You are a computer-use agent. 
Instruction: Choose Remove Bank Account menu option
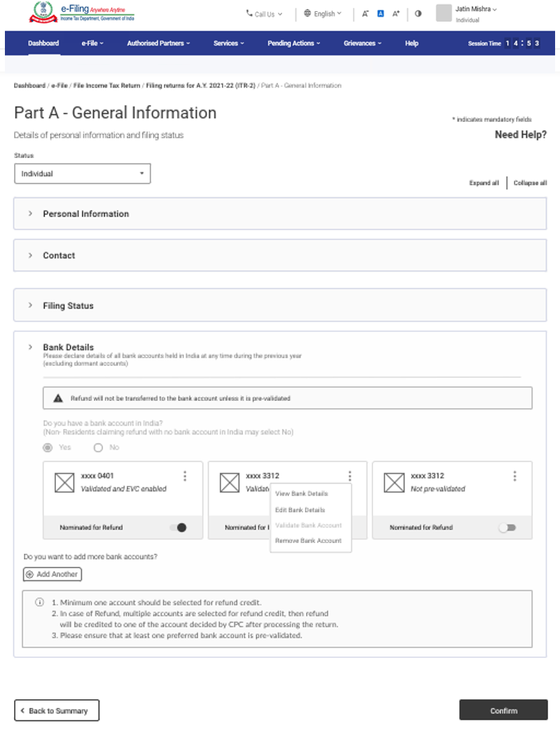pyautogui.click(x=308, y=540)
